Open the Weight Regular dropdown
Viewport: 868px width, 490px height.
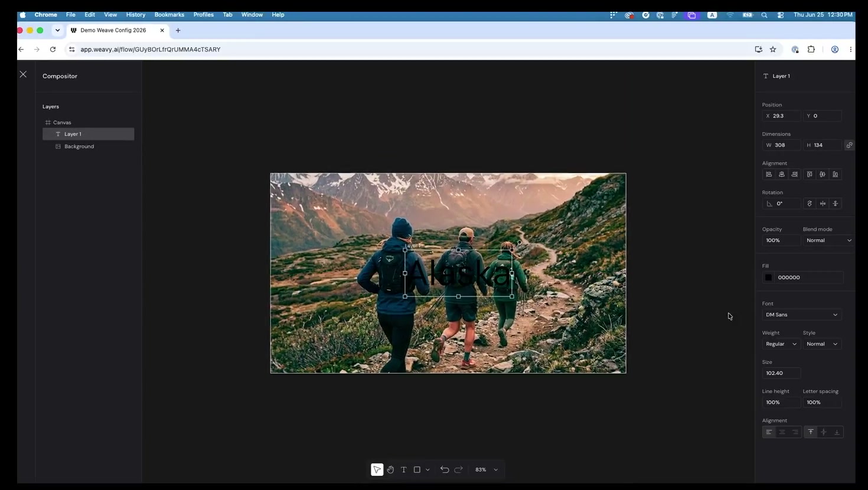pos(781,344)
